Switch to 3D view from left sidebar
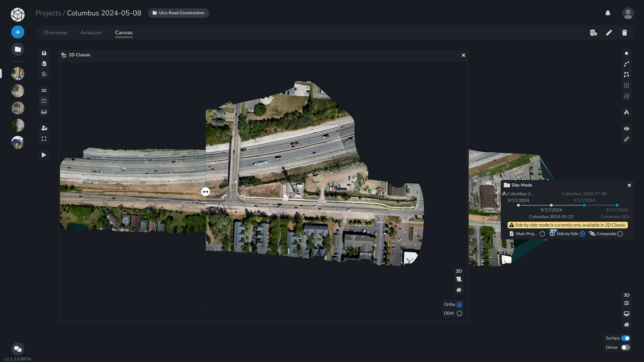The height and width of the screenshot is (362, 644). tap(44, 90)
